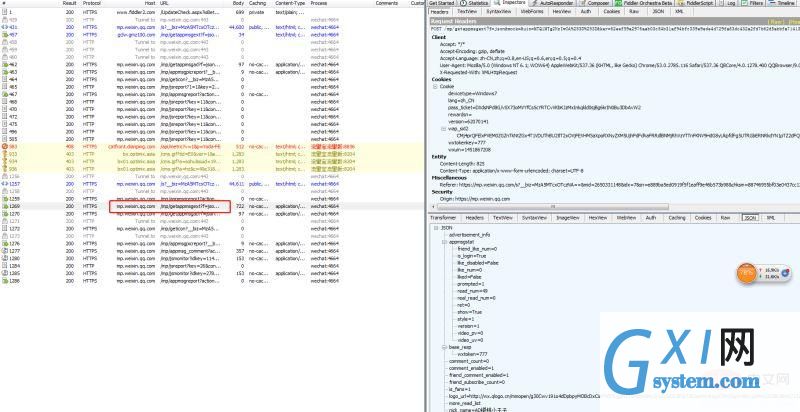Select the icon of session 462
The height and width of the screenshot is (412, 800).
(x=5, y=65)
